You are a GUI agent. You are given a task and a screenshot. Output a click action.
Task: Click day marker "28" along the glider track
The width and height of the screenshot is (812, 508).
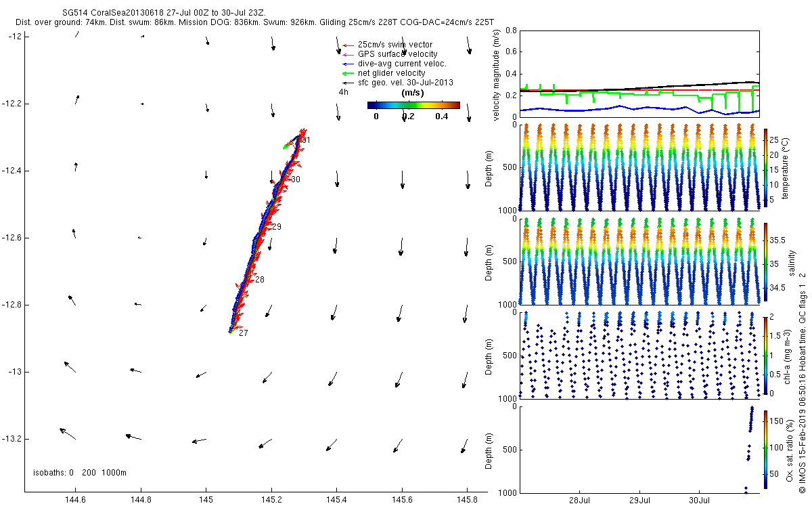[260, 280]
